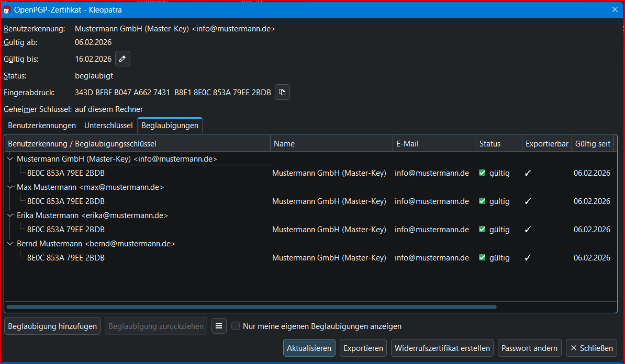Select key 8E0C 853A 79EE 2BDB under Erika Mustermann
Screen dimensions: 625x364
point(66,230)
